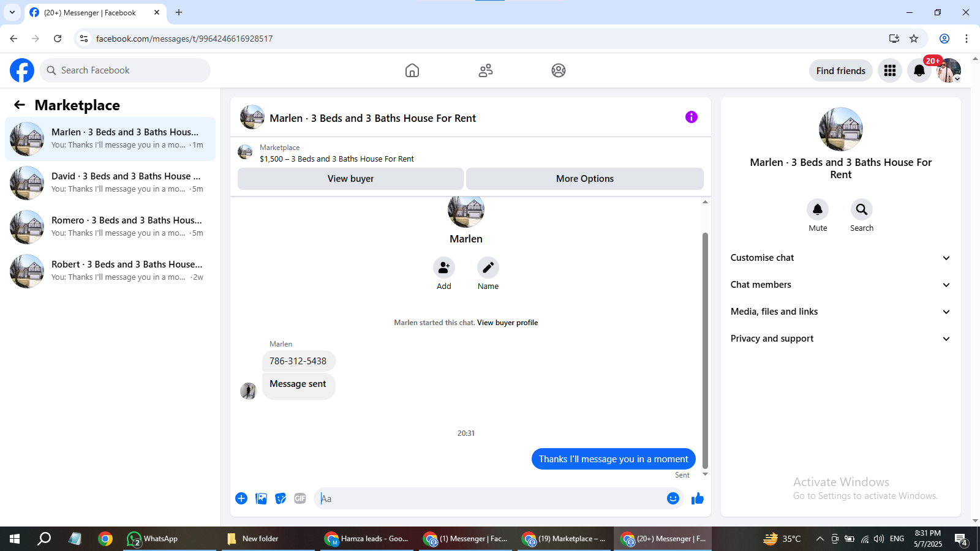Expand Chat members section
The image size is (980, 551).
point(840,285)
